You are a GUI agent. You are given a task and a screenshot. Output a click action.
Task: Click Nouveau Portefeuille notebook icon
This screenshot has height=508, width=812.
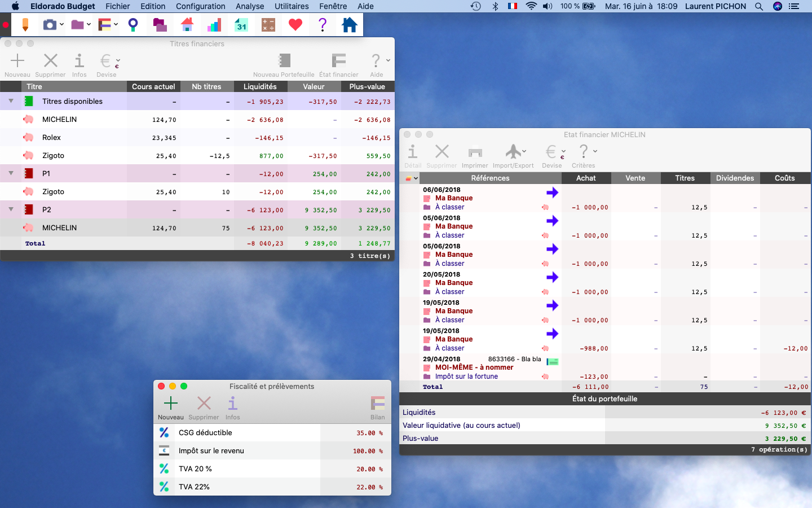(x=284, y=61)
